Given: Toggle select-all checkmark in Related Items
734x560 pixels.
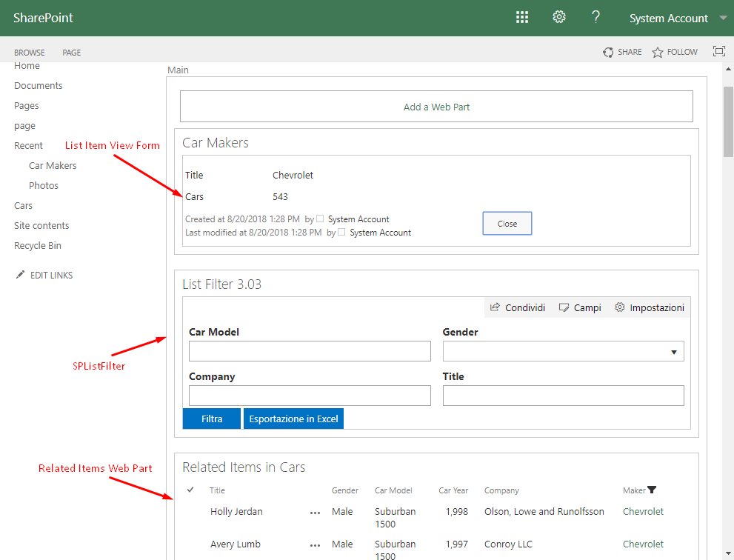Looking at the screenshot, I should tap(190, 490).
